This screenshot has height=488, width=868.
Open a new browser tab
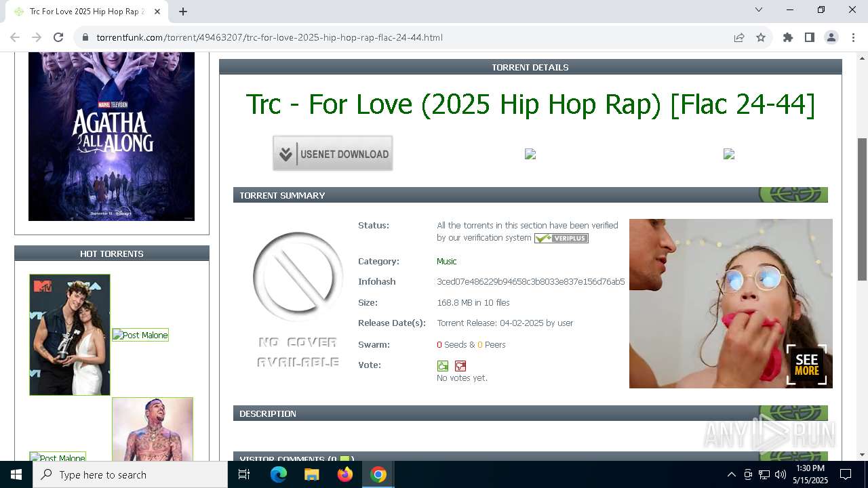183,11
